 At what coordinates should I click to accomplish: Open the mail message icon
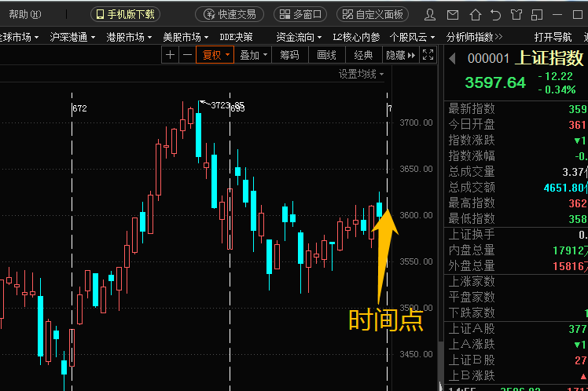(453, 15)
